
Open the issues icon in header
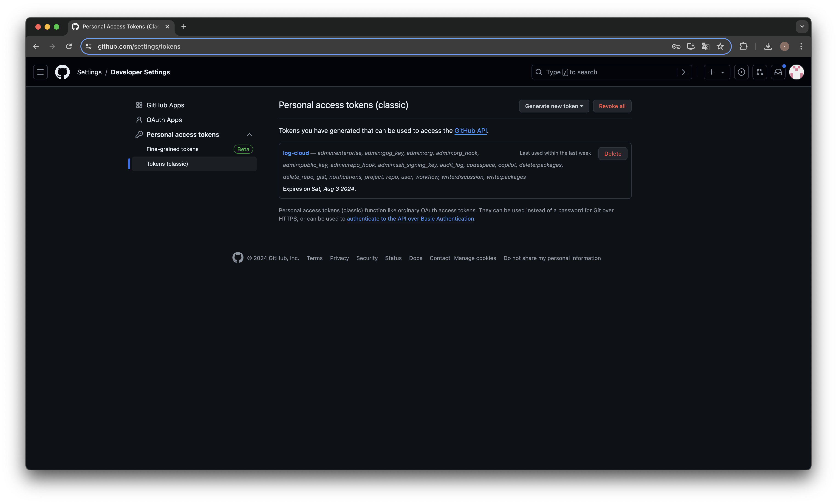pyautogui.click(x=741, y=72)
